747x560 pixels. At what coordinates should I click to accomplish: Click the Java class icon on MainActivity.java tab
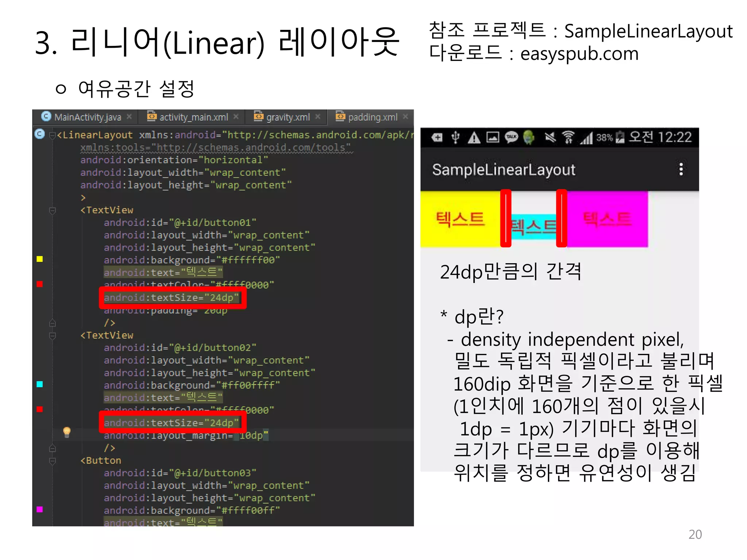pyautogui.click(x=46, y=116)
